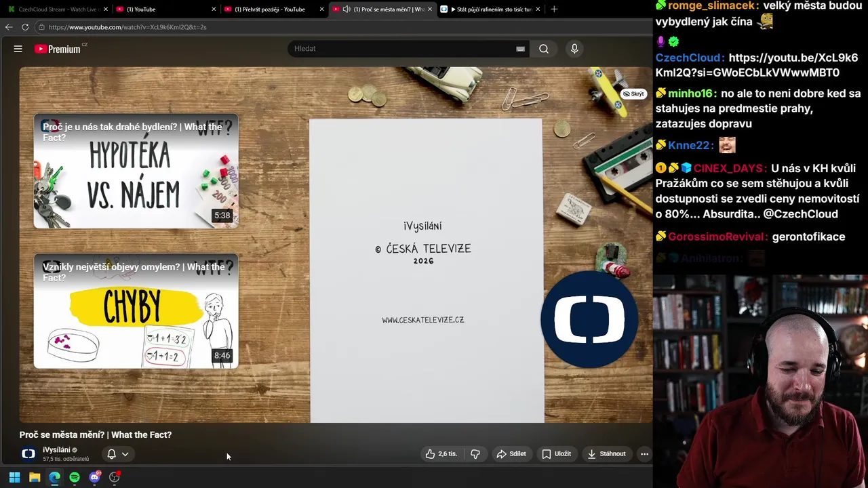
Task: Expand the subscription notification dropdown chevron
Action: [125, 454]
